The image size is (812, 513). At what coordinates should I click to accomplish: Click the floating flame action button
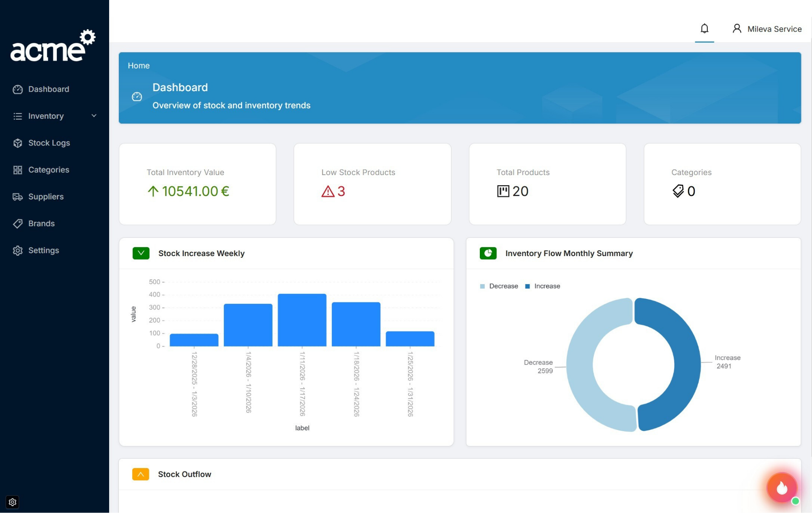(x=782, y=487)
